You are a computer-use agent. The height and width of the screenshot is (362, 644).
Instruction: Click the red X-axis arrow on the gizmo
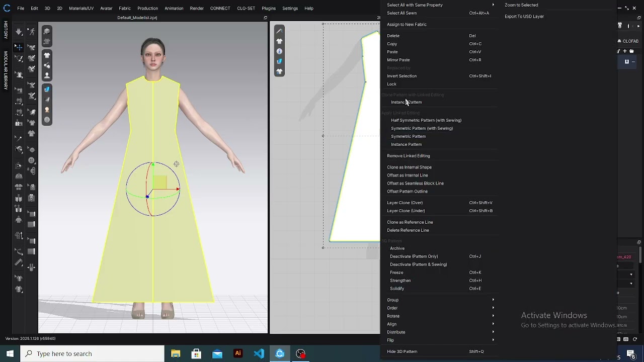178,189
